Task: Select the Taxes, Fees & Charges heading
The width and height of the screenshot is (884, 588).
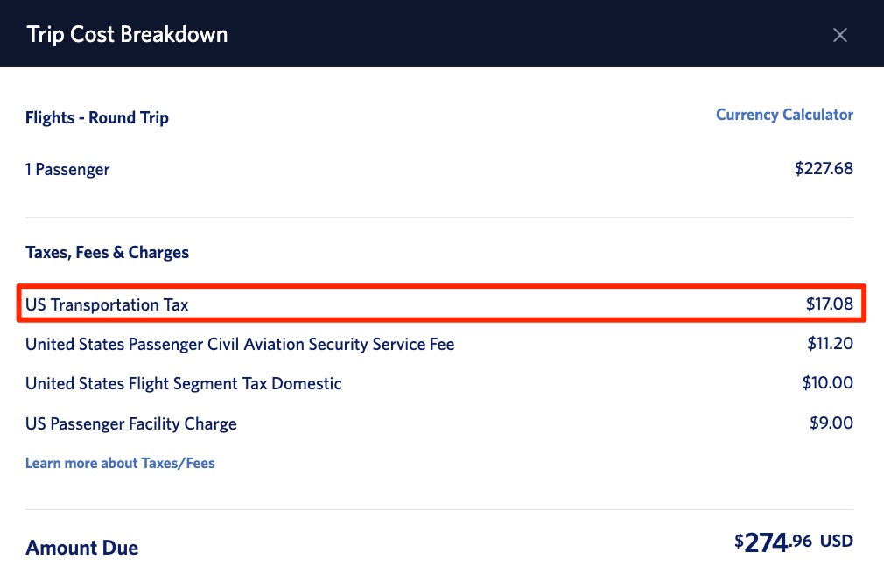Action: tap(107, 253)
